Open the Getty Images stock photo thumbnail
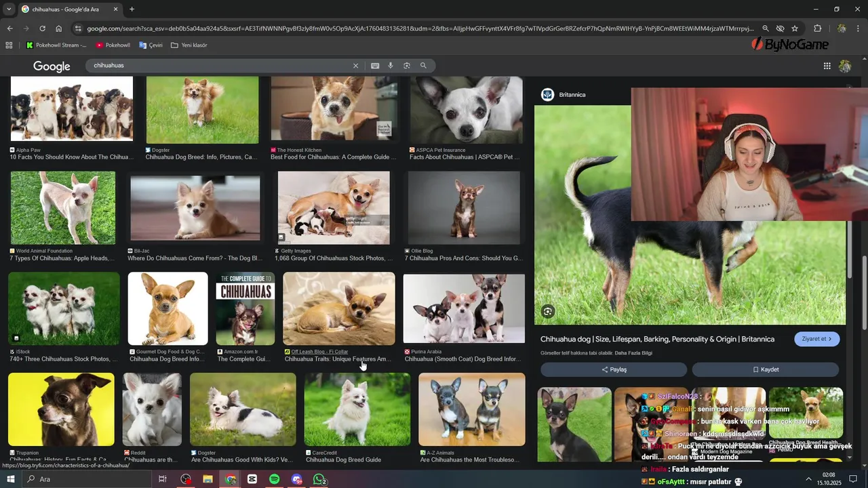 (334, 207)
